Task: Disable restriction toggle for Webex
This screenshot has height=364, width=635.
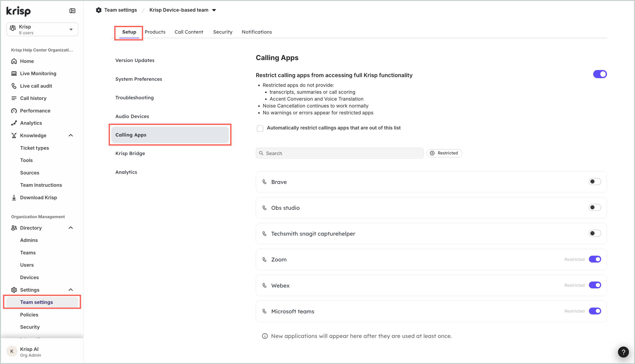Action: point(595,285)
